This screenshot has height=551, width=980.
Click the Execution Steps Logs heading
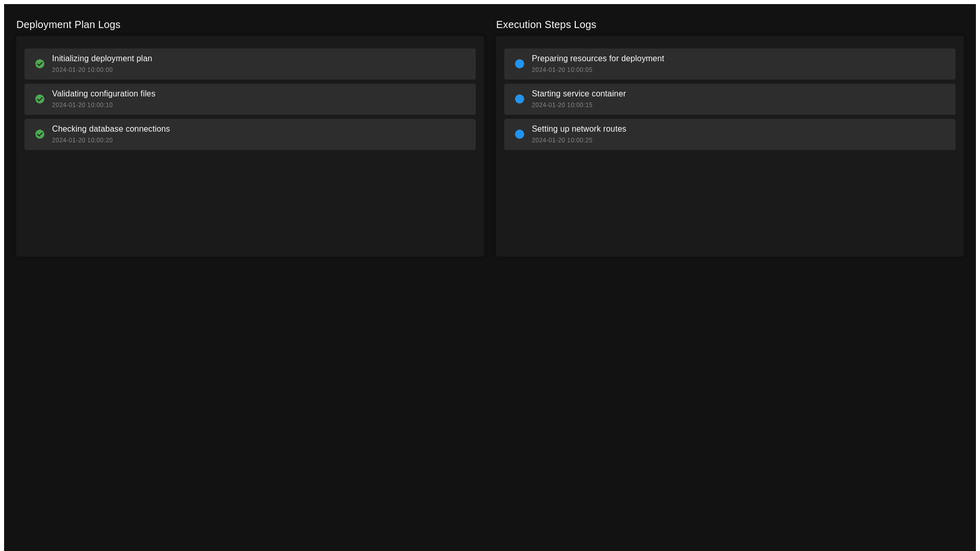pyautogui.click(x=546, y=24)
